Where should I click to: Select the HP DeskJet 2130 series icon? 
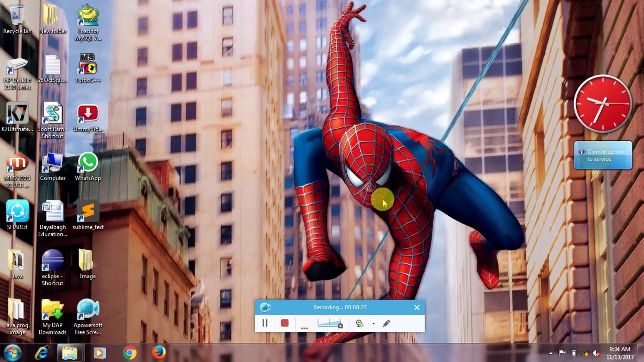(18, 73)
